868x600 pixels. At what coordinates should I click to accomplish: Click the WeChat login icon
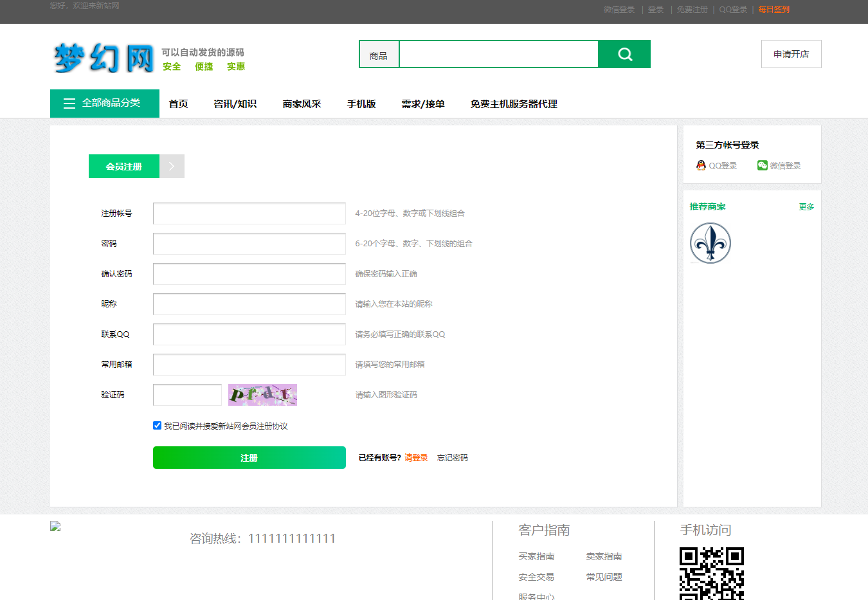[x=763, y=165]
